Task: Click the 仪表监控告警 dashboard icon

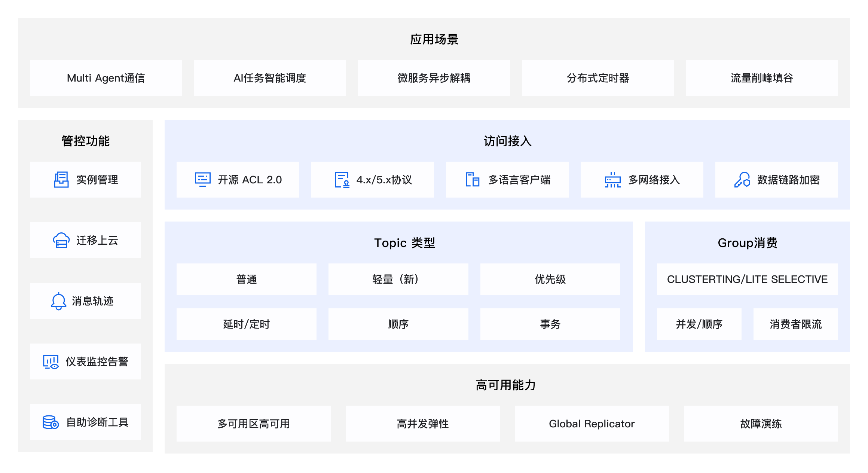Action: click(51, 361)
